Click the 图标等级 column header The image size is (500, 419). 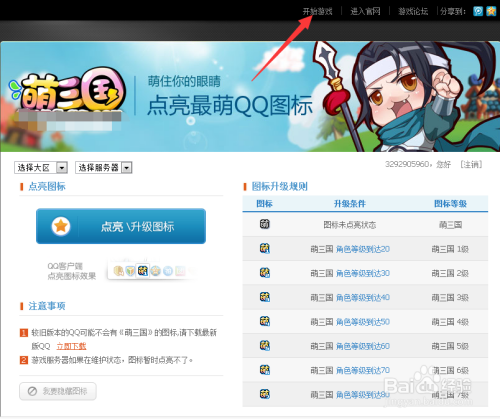pyautogui.click(x=450, y=204)
